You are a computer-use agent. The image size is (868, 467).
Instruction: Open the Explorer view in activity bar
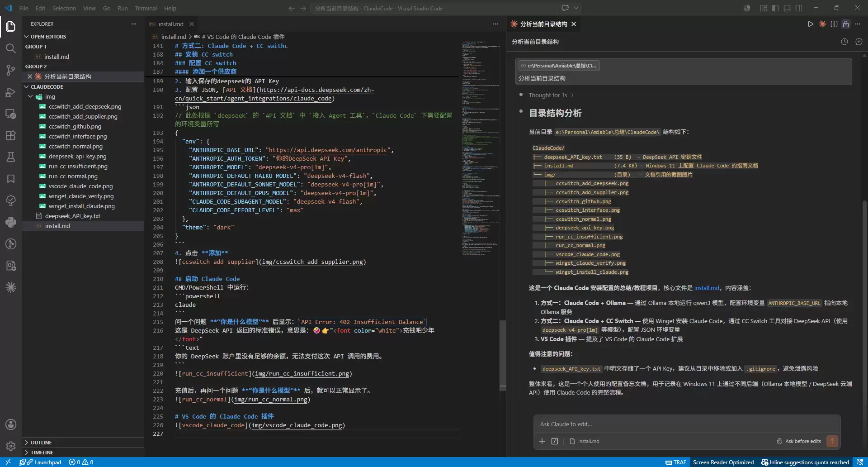pos(11,26)
